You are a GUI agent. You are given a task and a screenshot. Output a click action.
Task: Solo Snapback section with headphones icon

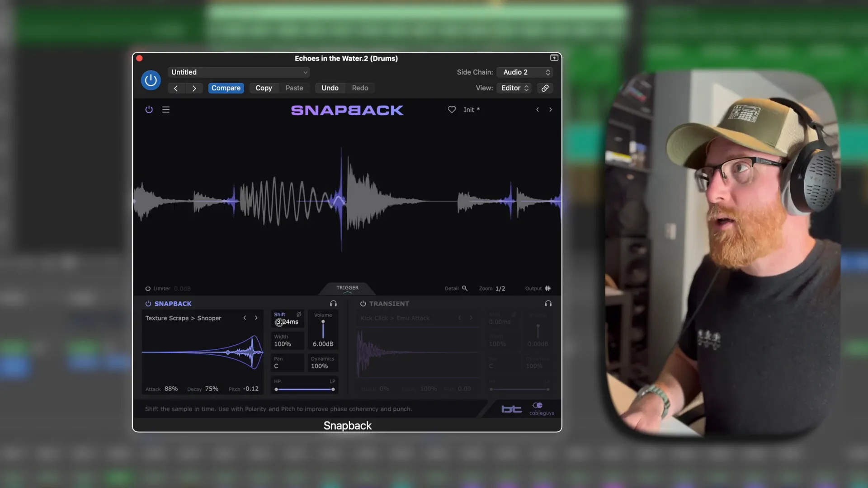click(333, 304)
